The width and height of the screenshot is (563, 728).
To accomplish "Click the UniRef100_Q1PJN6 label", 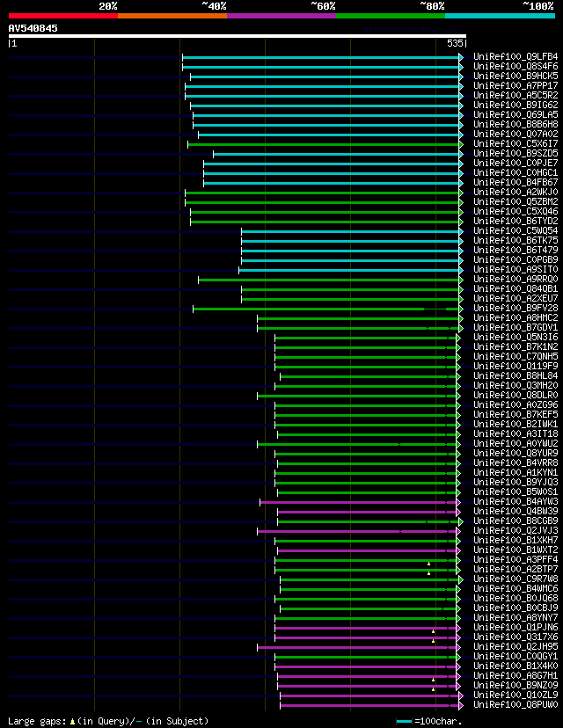I will click(x=515, y=627).
